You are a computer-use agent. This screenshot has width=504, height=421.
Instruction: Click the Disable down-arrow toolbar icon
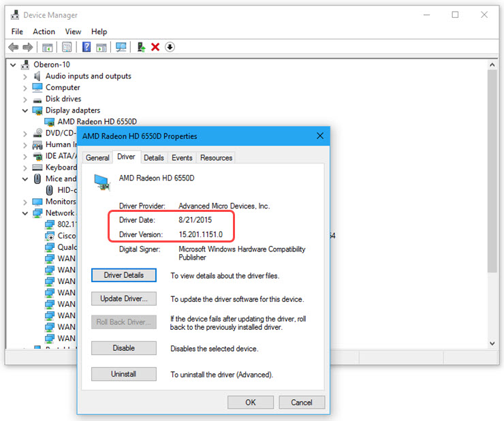pyautogui.click(x=170, y=47)
